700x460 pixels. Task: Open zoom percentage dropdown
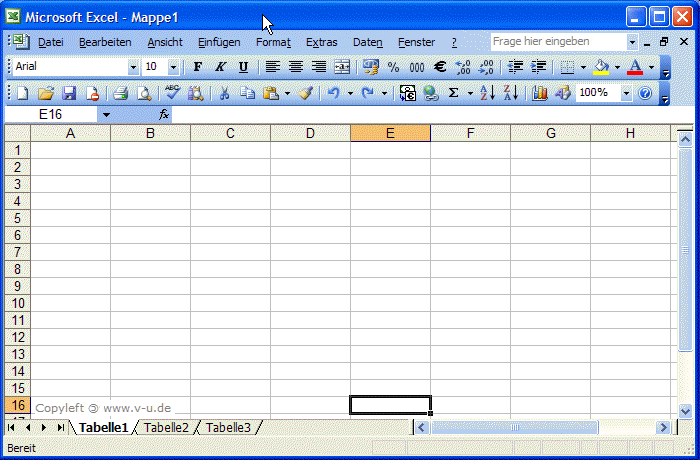click(x=626, y=93)
